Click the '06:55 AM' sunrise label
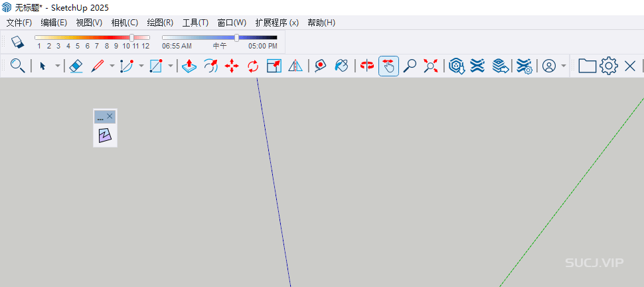This screenshot has height=287, width=644. 177,46
